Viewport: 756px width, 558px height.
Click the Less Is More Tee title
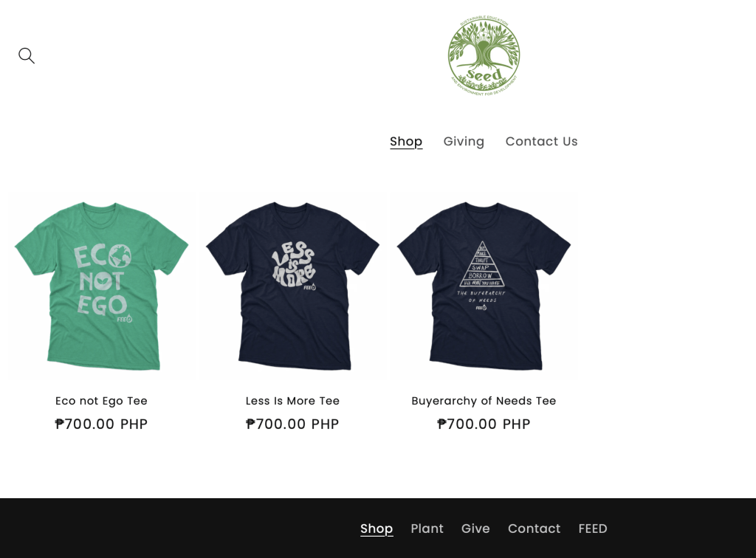(x=292, y=401)
